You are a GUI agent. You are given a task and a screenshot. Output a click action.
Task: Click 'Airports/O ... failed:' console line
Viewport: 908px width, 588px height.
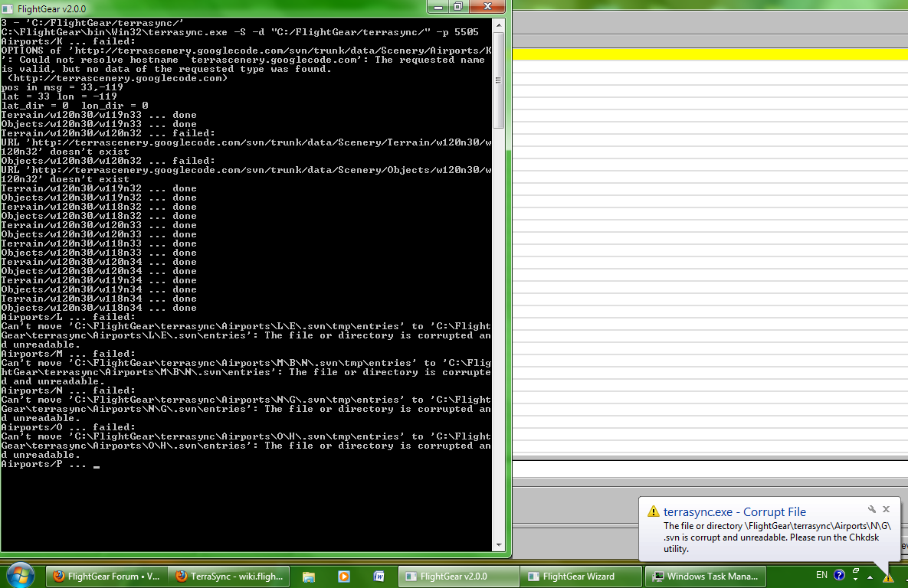pos(67,427)
